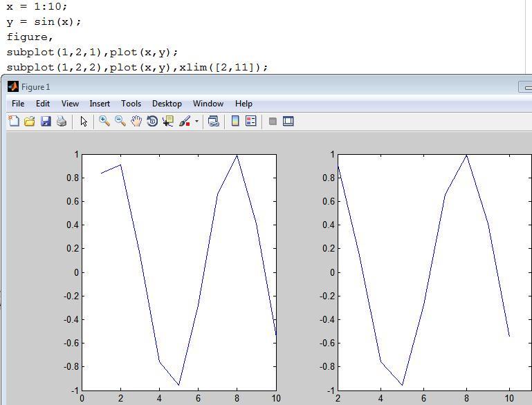Open the Help menu

coord(244,104)
